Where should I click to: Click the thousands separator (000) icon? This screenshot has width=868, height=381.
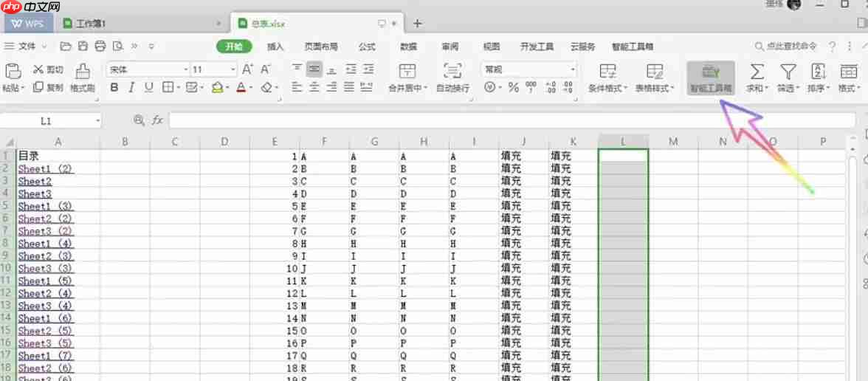pyautogui.click(x=531, y=87)
